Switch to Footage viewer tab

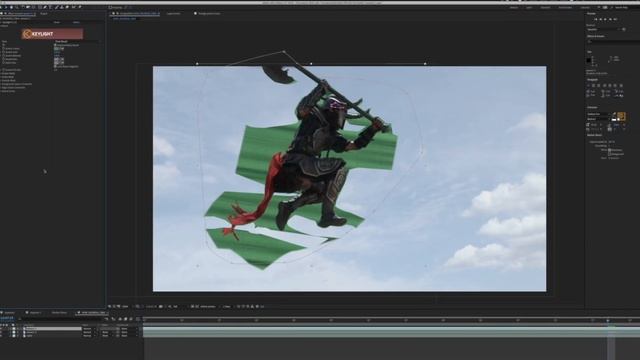208,13
